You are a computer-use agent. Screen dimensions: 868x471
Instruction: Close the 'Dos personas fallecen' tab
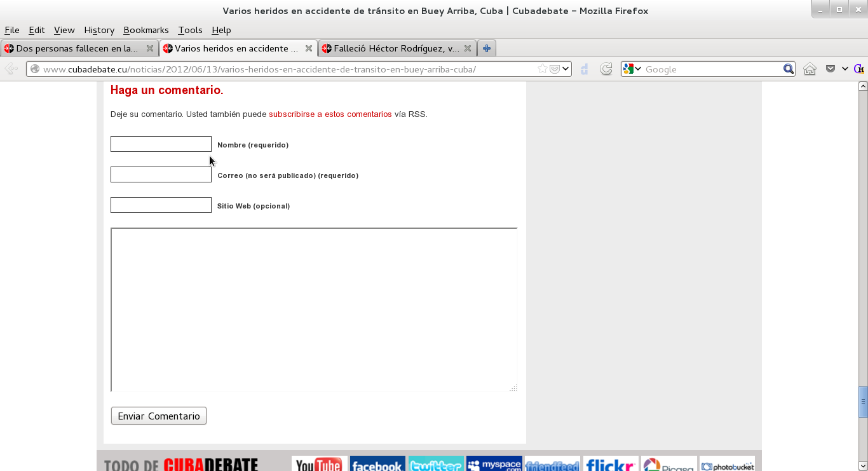click(150, 48)
